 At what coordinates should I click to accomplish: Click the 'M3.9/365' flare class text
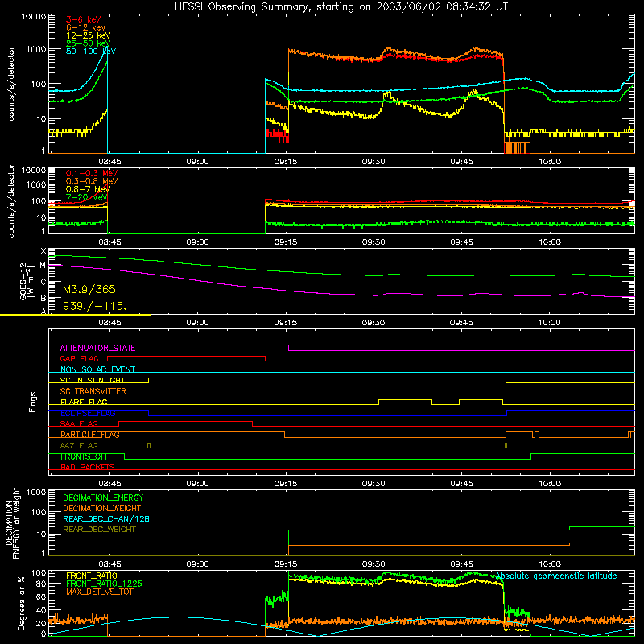click(x=89, y=290)
